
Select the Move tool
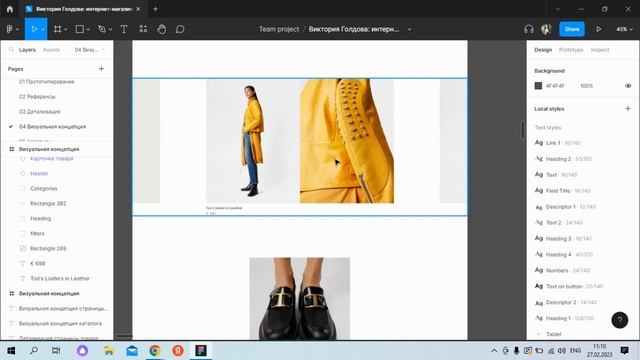point(34,29)
